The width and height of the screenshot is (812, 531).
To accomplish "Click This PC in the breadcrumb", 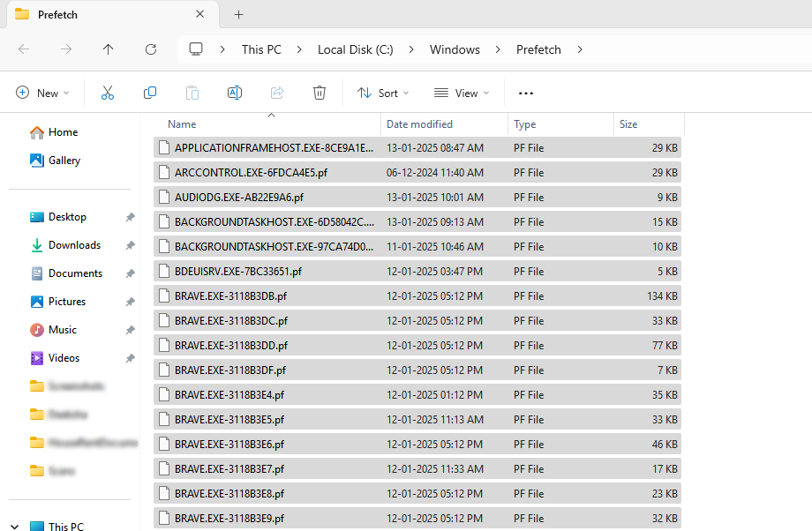I will click(261, 49).
